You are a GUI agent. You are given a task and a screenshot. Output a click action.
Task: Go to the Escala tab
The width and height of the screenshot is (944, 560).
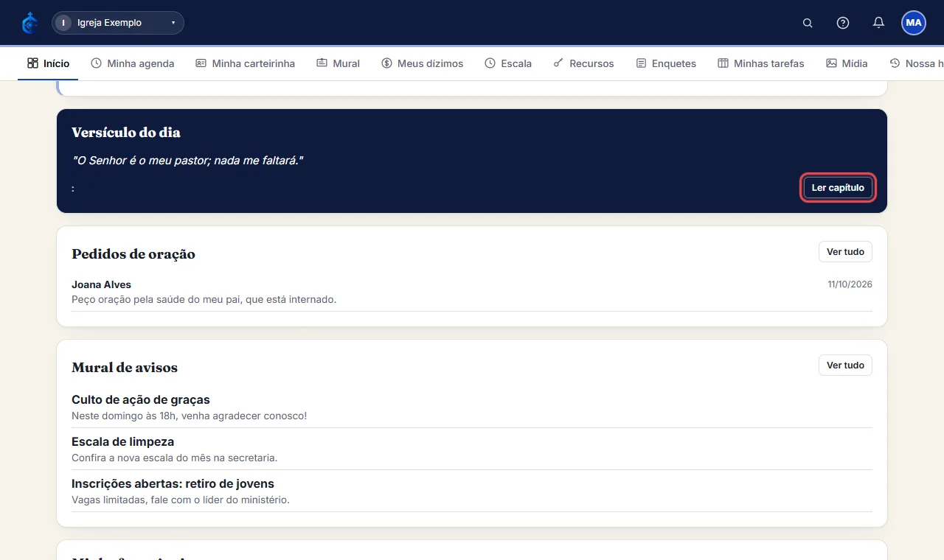coord(508,63)
